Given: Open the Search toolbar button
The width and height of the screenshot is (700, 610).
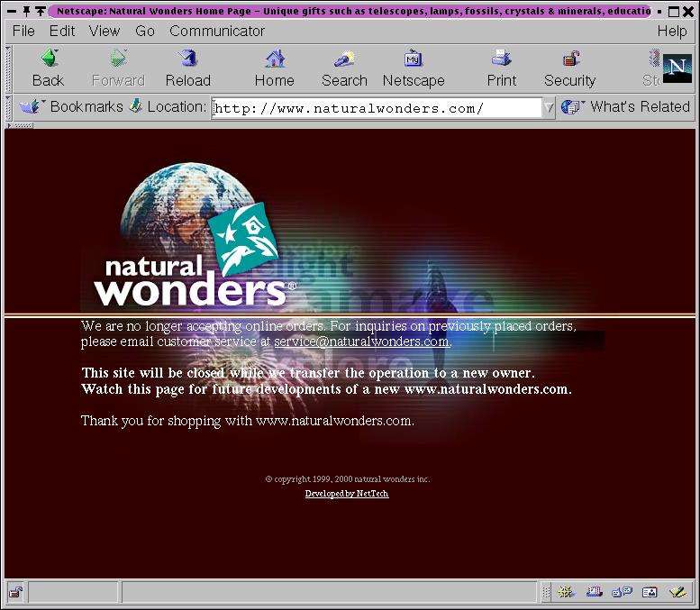Looking at the screenshot, I should [344, 68].
